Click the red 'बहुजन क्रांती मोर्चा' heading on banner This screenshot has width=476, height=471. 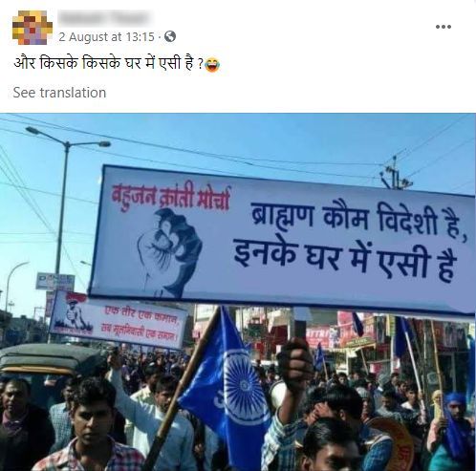coord(171,197)
